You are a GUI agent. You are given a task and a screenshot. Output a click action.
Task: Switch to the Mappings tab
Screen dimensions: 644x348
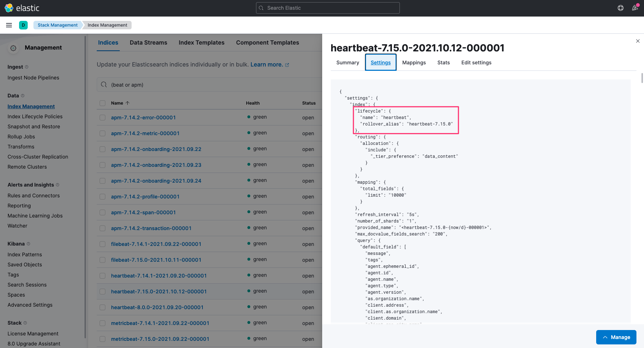tap(414, 63)
